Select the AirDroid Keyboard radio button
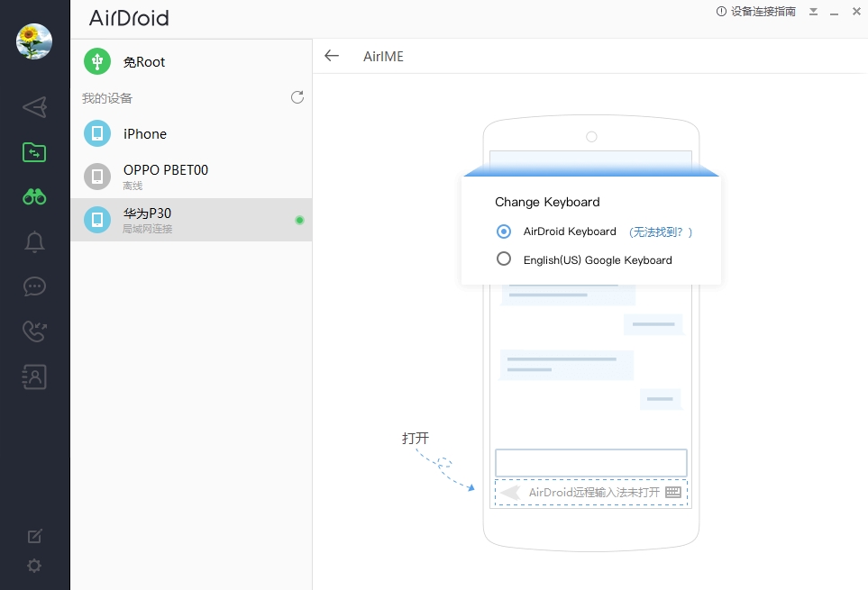 coord(504,231)
